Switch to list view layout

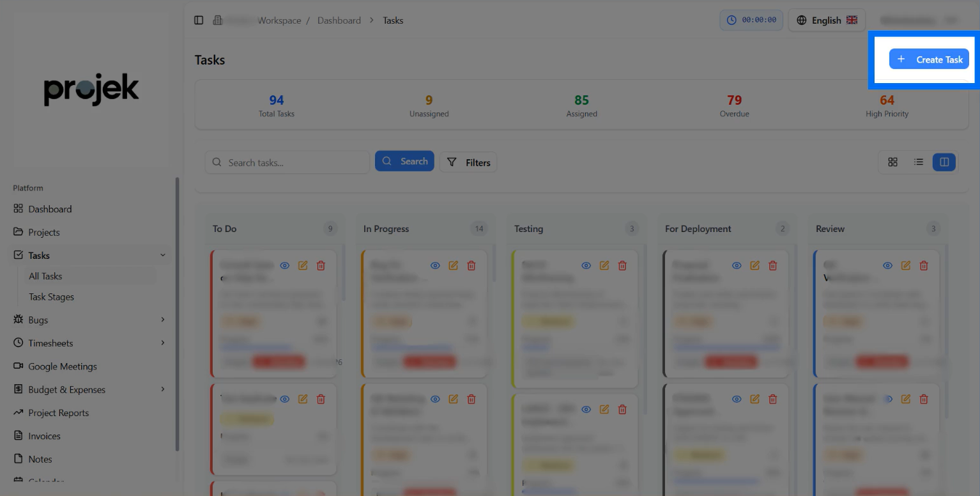pos(919,162)
